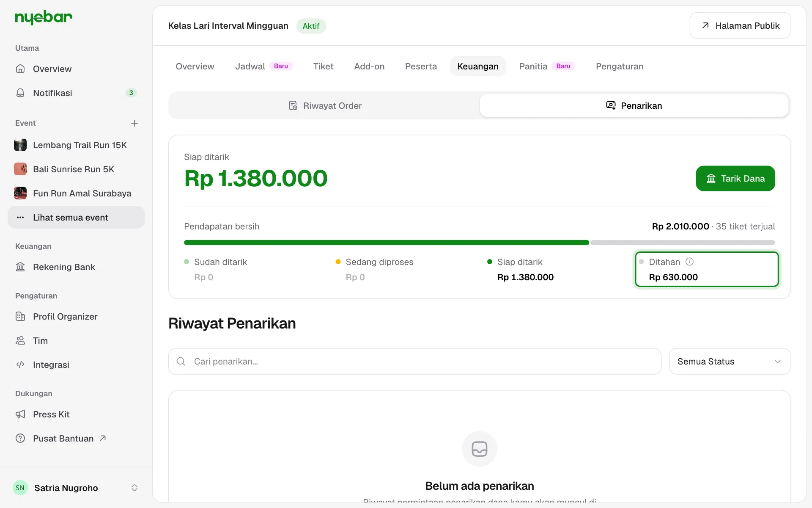Open Integrasi code icon
Viewport: 812px width, 508px height.
pyautogui.click(x=20, y=365)
